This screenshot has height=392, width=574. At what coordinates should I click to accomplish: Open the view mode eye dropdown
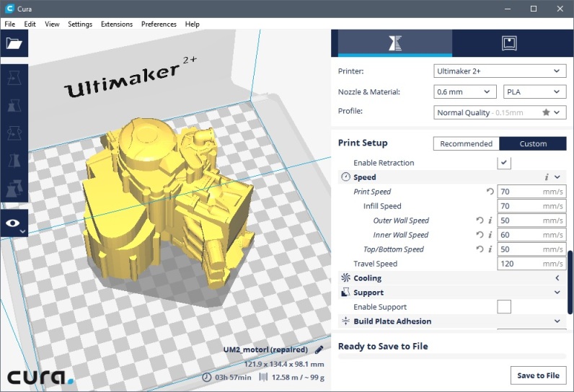point(14,224)
